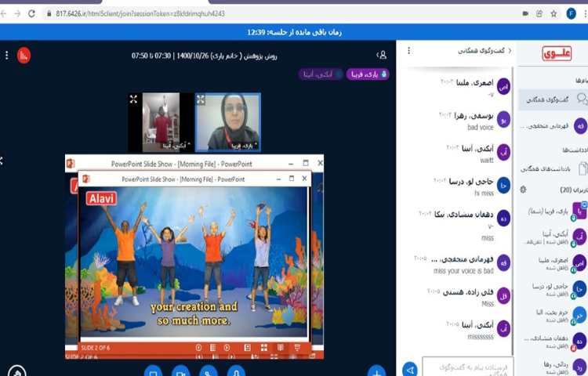Open the user management gear icon
This screenshot has width=588, height=376.
pyautogui.click(x=524, y=190)
